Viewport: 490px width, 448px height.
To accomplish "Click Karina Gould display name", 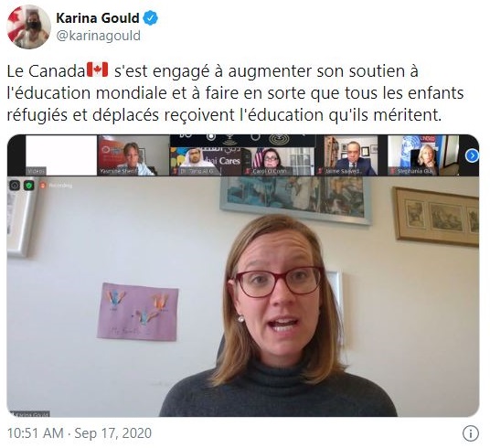I will tap(98, 18).
